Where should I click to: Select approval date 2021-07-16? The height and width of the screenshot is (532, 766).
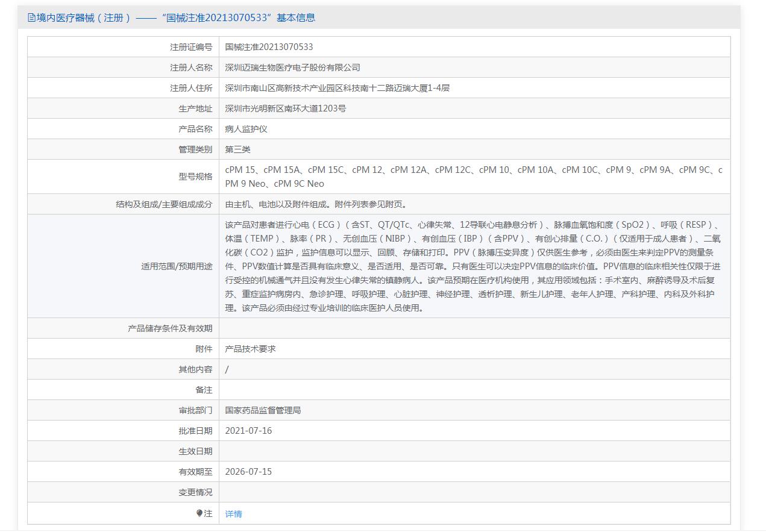pos(248,431)
